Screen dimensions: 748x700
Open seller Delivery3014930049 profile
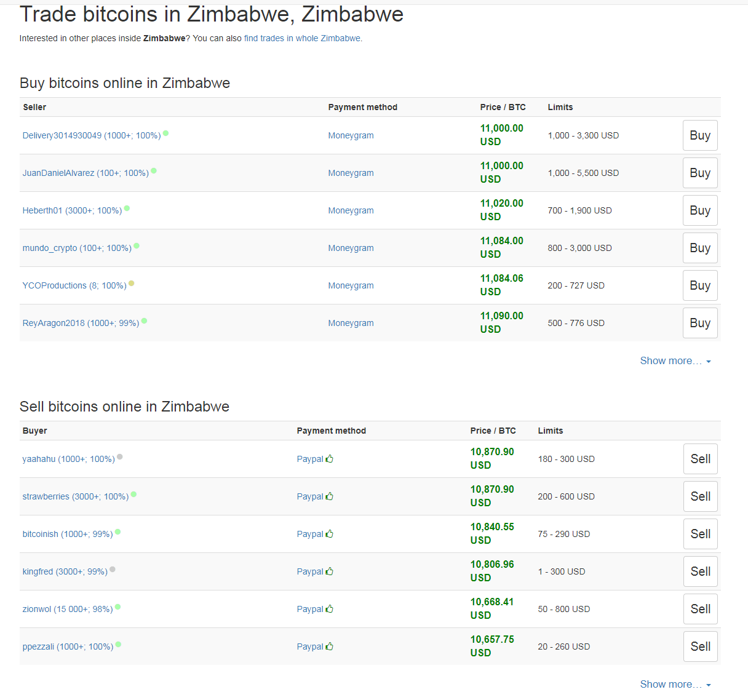point(92,135)
